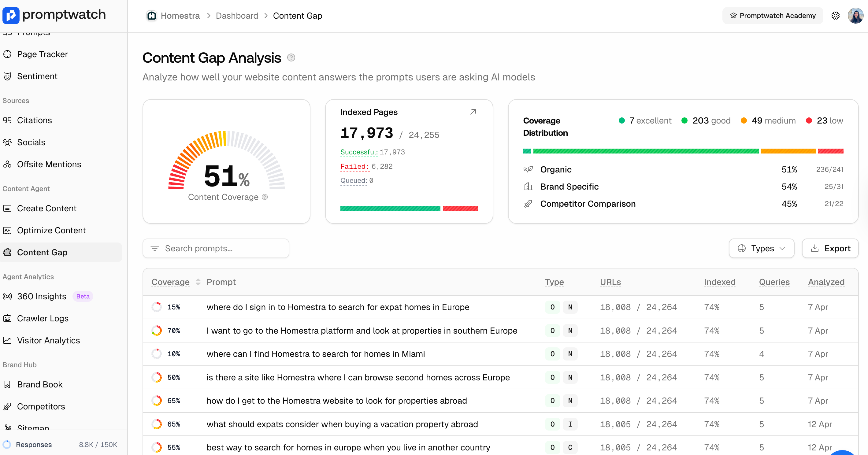The width and height of the screenshot is (868, 455).
Task: Click the Organic leaf icon
Action: [x=528, y=169]
